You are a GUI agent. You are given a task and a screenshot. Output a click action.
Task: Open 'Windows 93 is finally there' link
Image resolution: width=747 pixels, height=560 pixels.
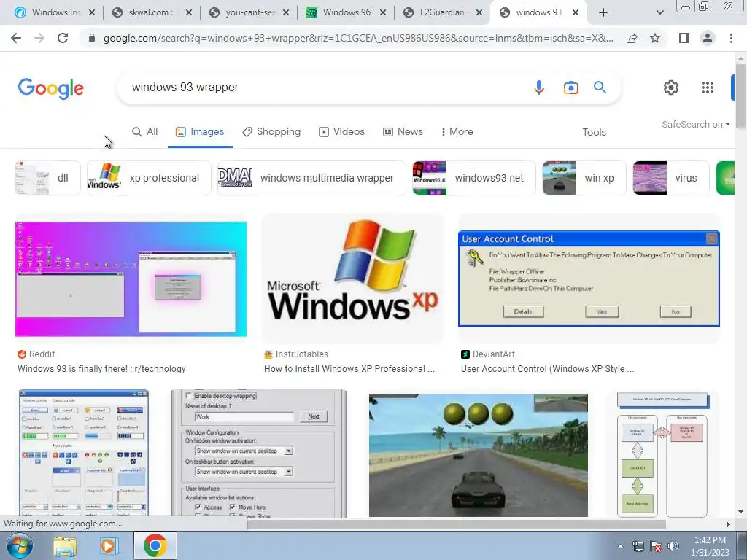101,369
